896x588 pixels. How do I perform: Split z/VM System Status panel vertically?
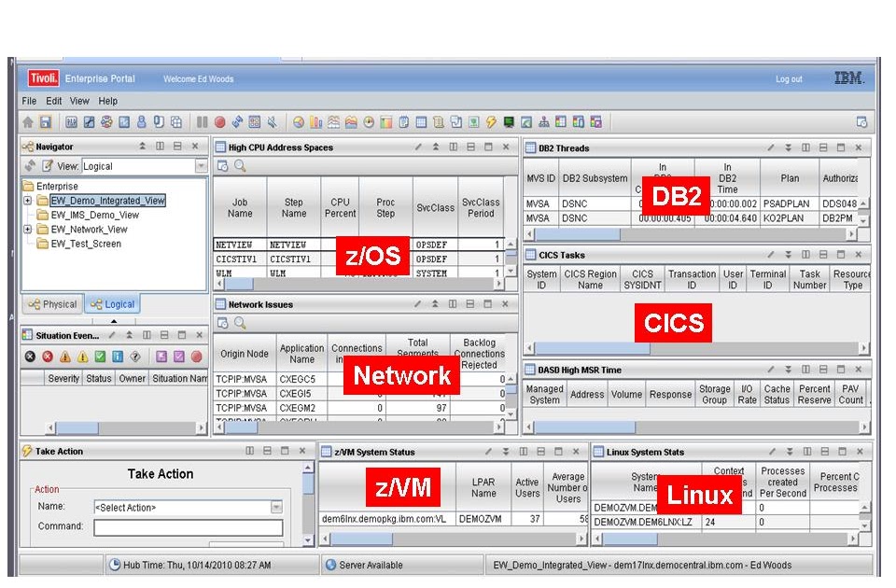(x=524, y=452)
